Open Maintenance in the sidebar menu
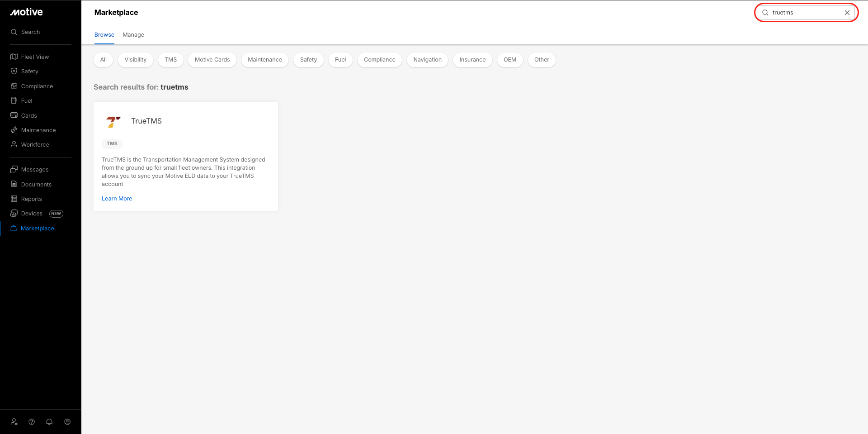The image size is (868, 434). click(38, 130)
